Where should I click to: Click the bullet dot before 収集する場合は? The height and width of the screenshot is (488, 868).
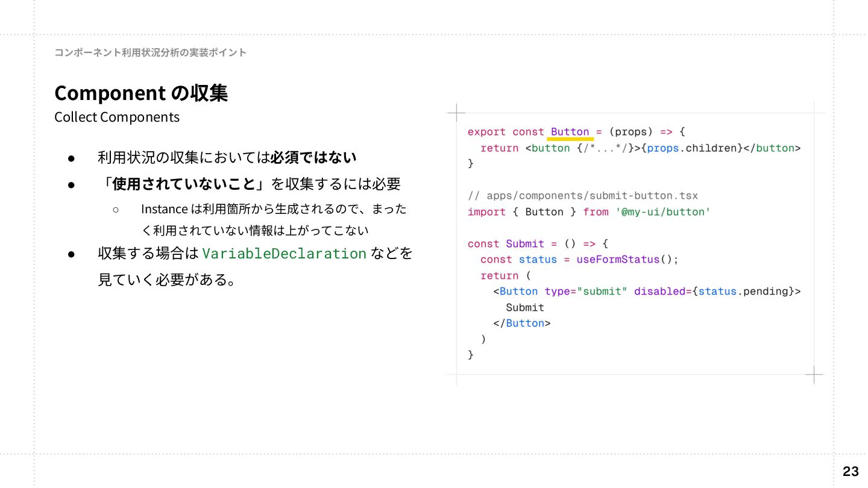71,254
